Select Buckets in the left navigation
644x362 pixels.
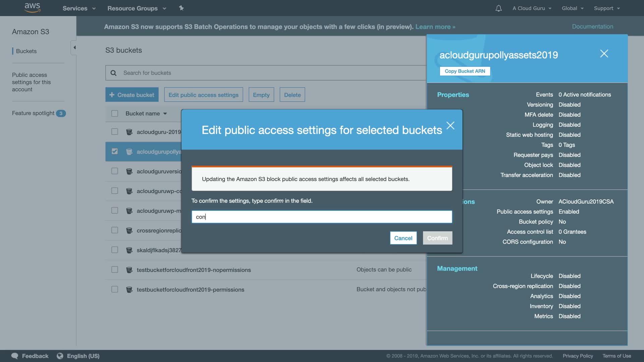coord(26,51)
